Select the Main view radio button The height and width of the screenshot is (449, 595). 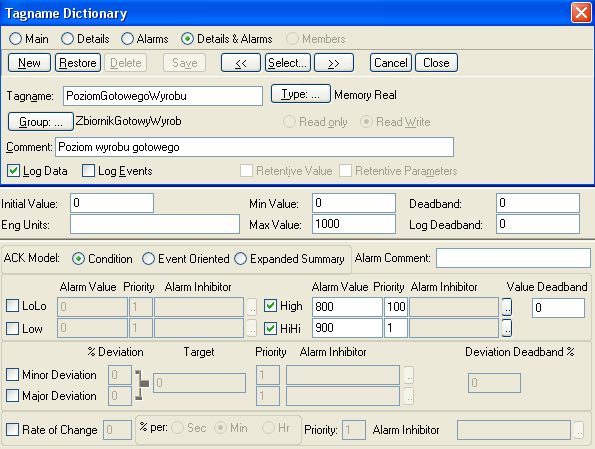pos(16,39)
